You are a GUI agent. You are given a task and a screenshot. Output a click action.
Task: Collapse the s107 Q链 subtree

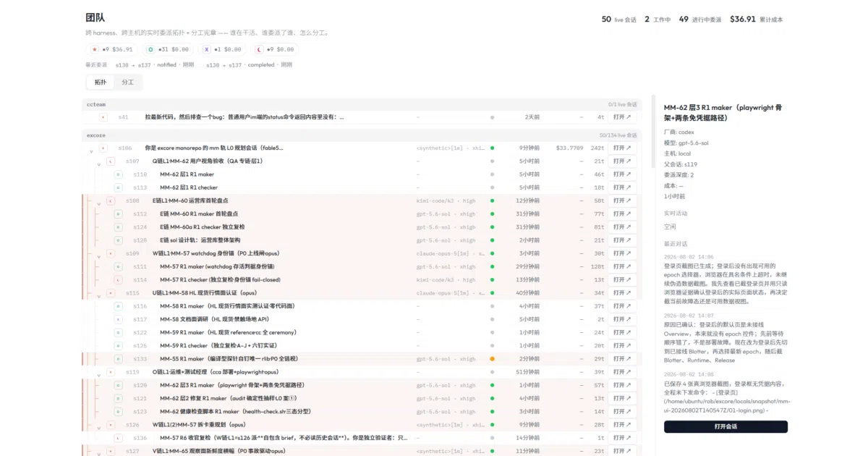[x=99, y=164]
